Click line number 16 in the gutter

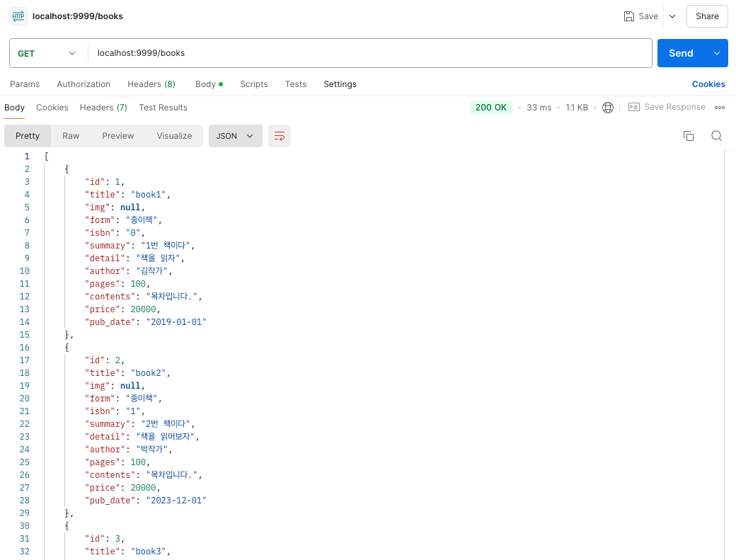[x=24, y=348]
